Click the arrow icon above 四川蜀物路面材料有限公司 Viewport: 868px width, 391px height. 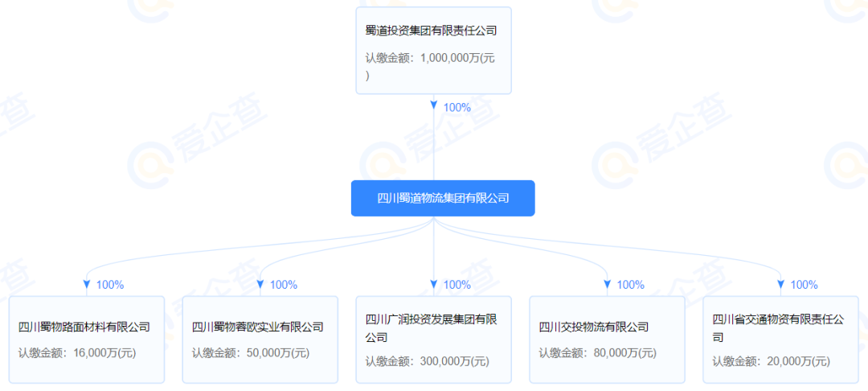(87, 284)
